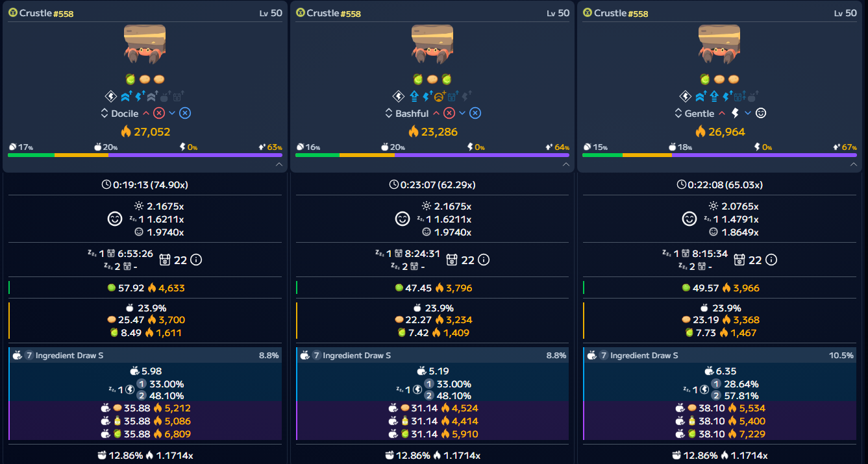Viewport: 868px width, 464px height.
Task: Click the flame icon beside 27,052
Action: click(127, 132)
